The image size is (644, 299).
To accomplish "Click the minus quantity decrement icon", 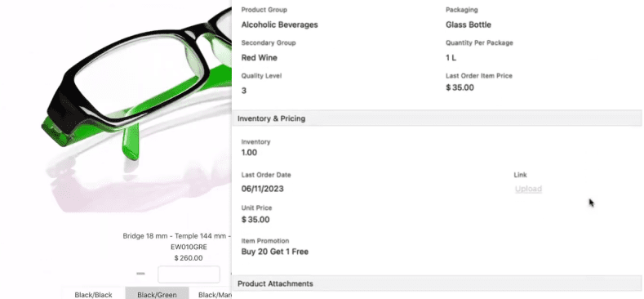I will pos(141,274).
